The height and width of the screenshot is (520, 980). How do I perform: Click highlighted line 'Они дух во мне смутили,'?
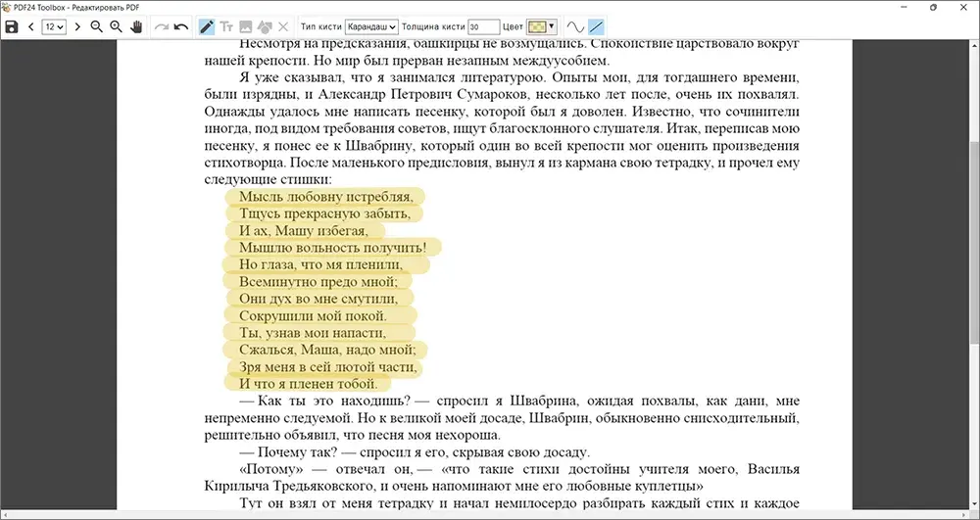pyautogui.click(x=318, y=299)
